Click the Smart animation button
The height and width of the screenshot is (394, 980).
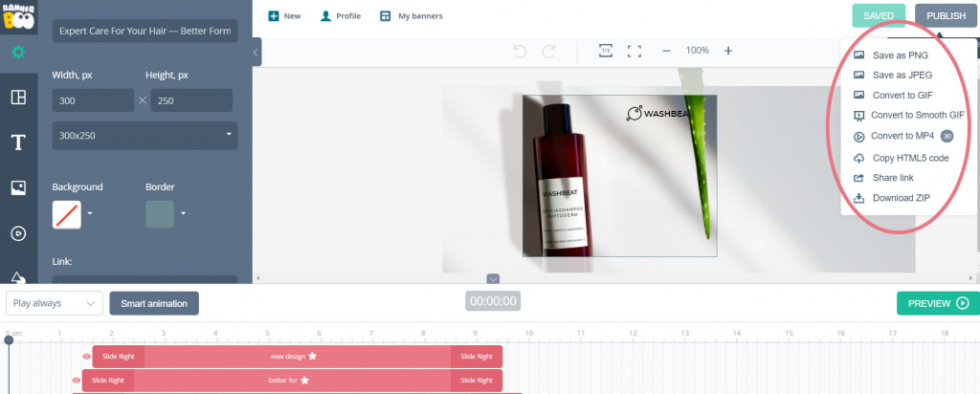pos(154,303)
